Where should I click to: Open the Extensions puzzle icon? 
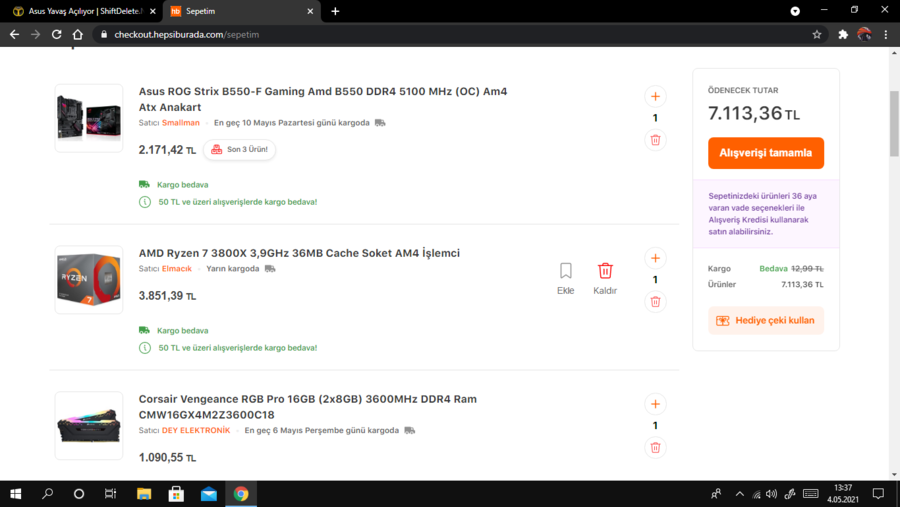click(843, 34)
